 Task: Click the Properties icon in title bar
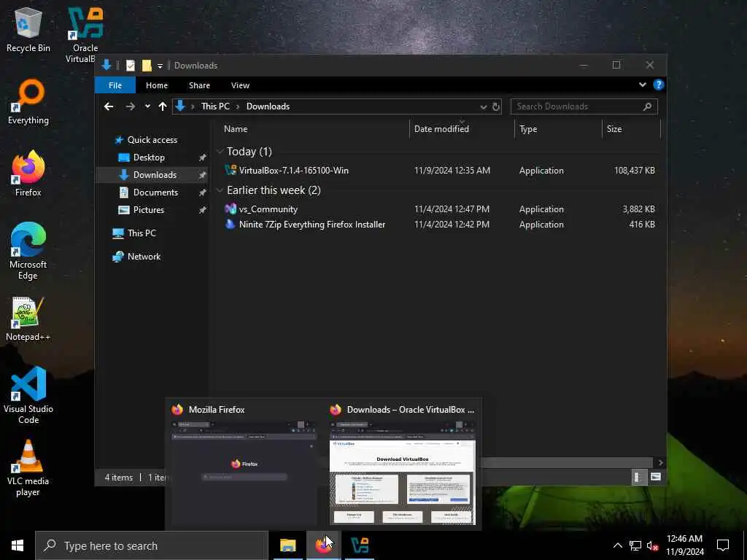130,65
